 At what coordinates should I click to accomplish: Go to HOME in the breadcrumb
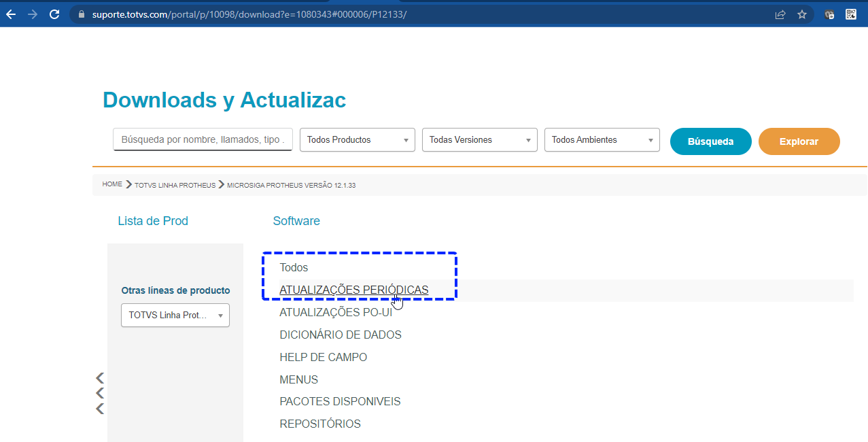[112, 184]
